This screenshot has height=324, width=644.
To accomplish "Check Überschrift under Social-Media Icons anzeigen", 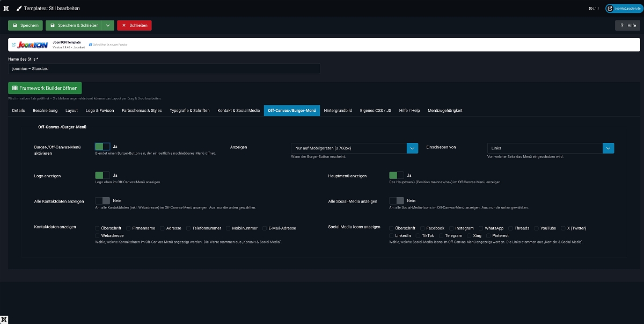I will pos(391,228).
